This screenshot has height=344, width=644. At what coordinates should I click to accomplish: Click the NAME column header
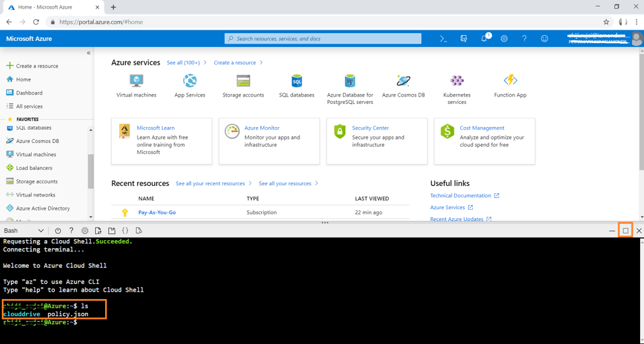146,198
